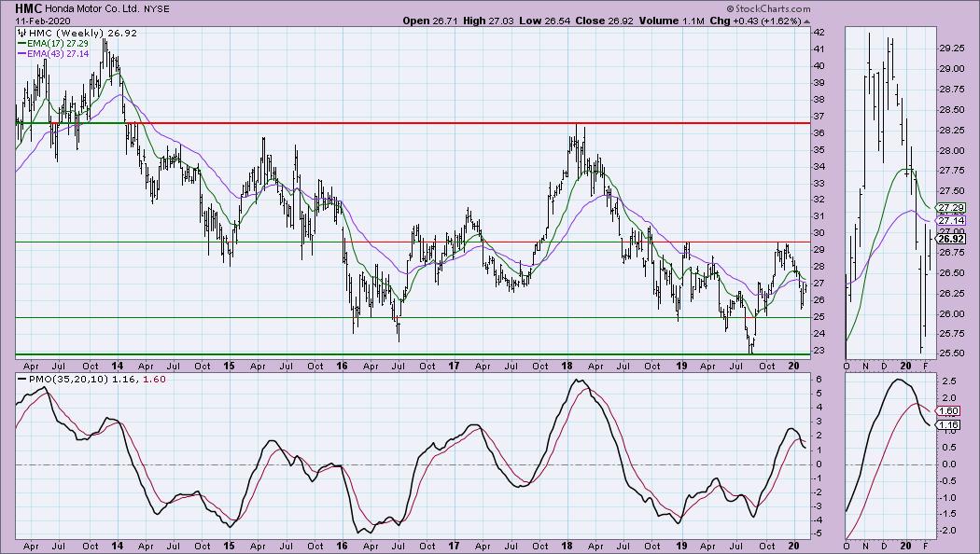Select the EMA(17) 27.29 legend entry
The image size is (980, 554).
[x=53, y=44]
